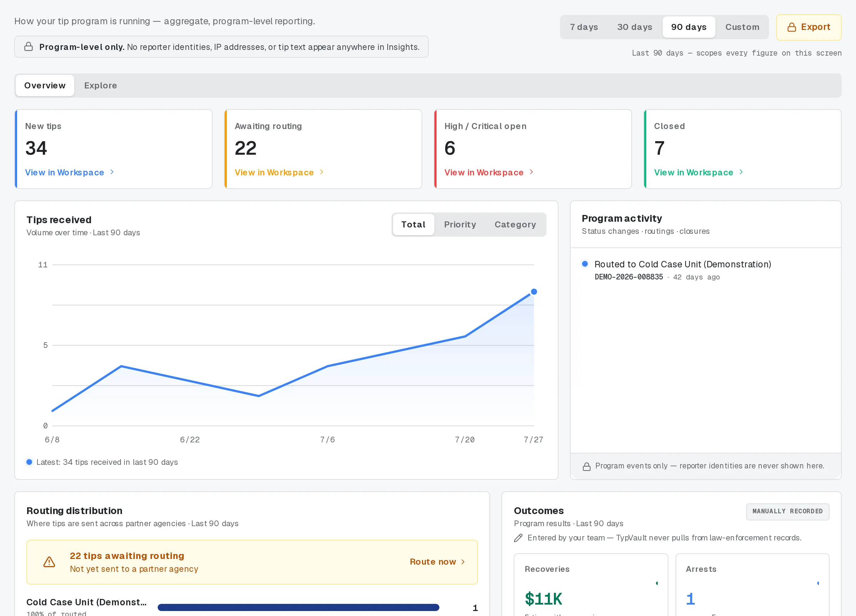Click the Program activity heading
856x616 pixels.
pyautogui.click(x=622, y=219)
